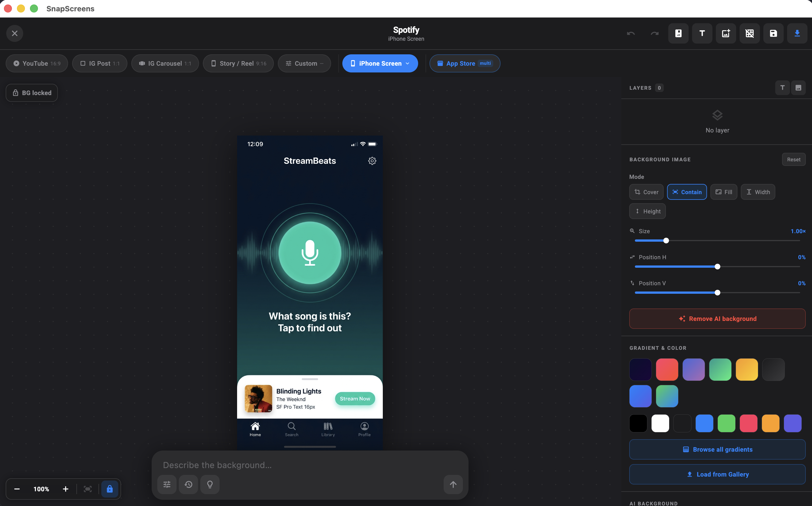The image size is (812, 506).
Task: Click Browse all gradients
Action: click(x=717, y=449)
